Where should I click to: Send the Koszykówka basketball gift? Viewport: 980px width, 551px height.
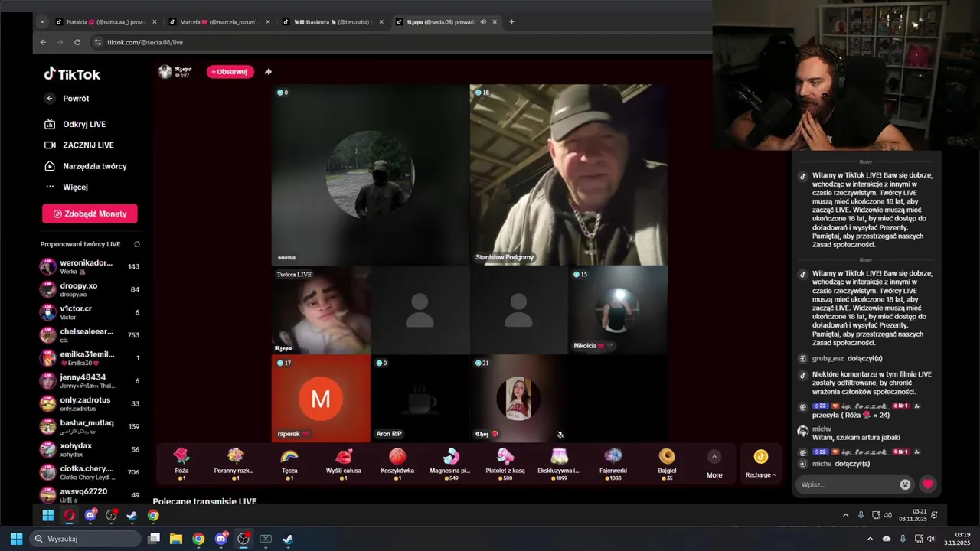(x=397, y=464)
